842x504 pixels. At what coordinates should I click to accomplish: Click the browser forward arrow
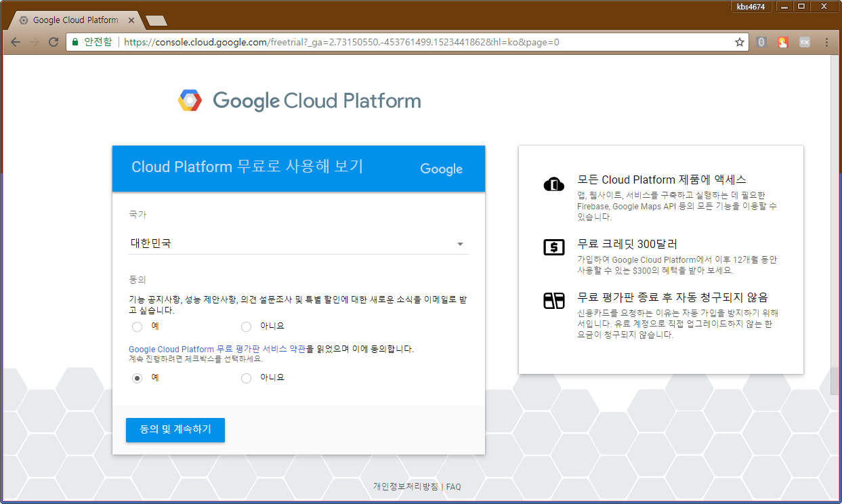35,42
